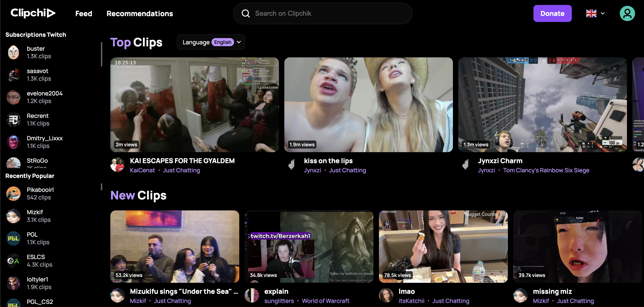This screenshot has width=644, height=307.
Task: Open evelone2004's channel avatar
Action: point(13,97)
